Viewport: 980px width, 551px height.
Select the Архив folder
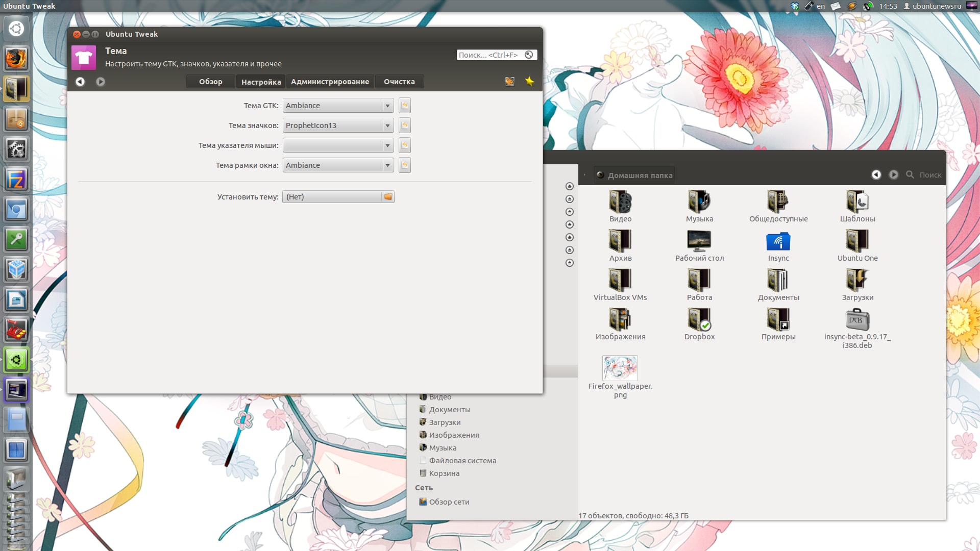tap(620, 245)
